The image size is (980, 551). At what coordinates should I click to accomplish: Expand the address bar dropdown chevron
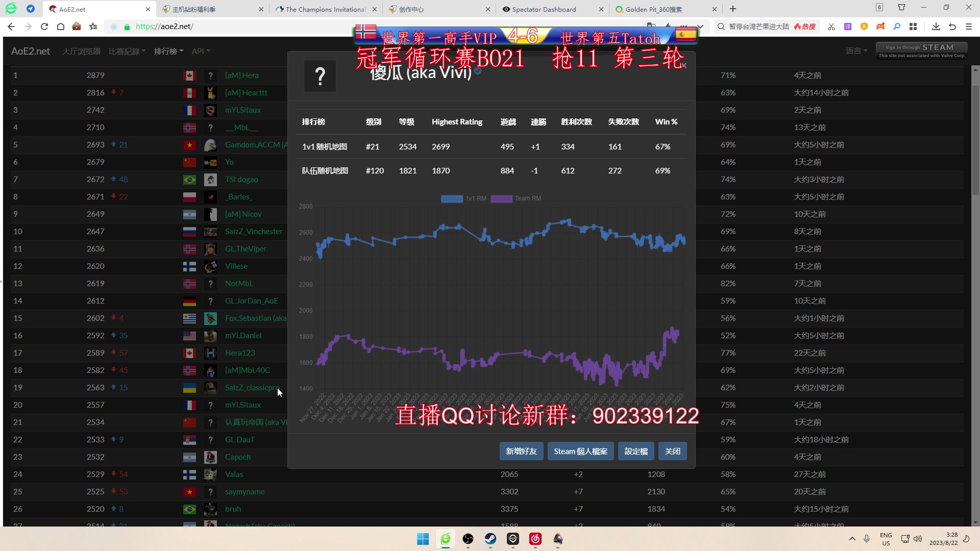[x=700, y=27]
